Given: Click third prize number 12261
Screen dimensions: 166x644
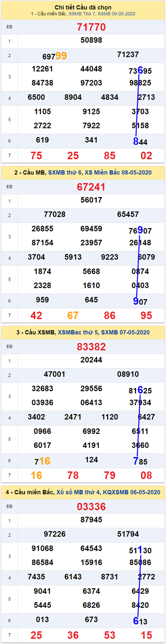Looking at the screenshot, I should (43, 69).
